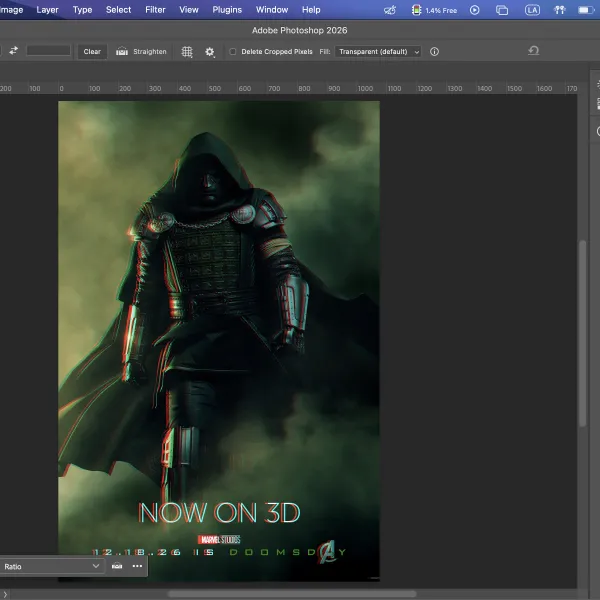Screen dimensions: 600x600
Task: Click the battery status icon
Action: click(x=585, y=10)
